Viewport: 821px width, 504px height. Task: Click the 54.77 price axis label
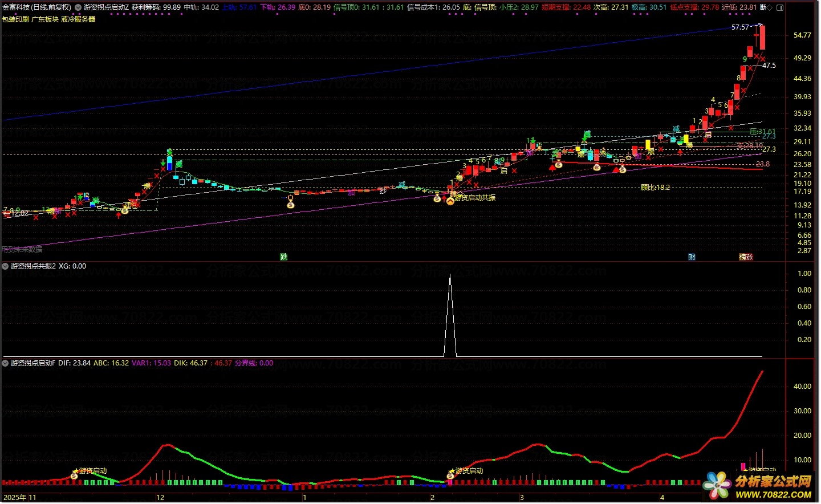[802, 35]
